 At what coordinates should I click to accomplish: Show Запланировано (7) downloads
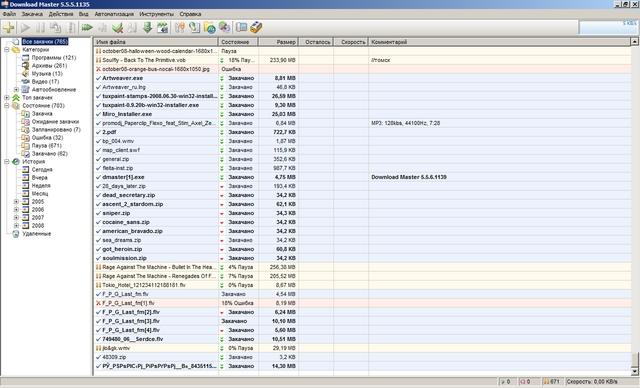(56, 129)
